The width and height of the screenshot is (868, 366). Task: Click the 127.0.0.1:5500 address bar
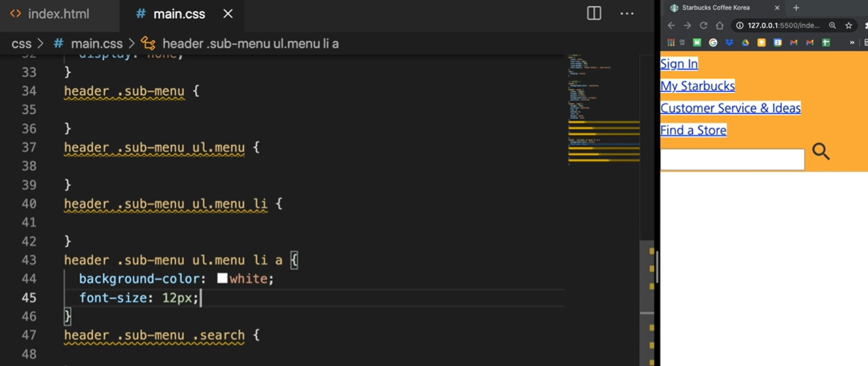coord(784,25)
